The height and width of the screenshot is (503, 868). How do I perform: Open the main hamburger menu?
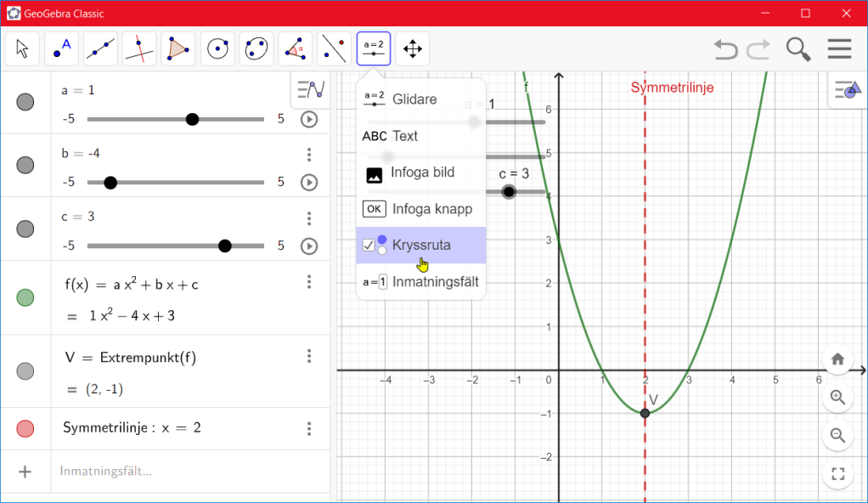(839, 49)
